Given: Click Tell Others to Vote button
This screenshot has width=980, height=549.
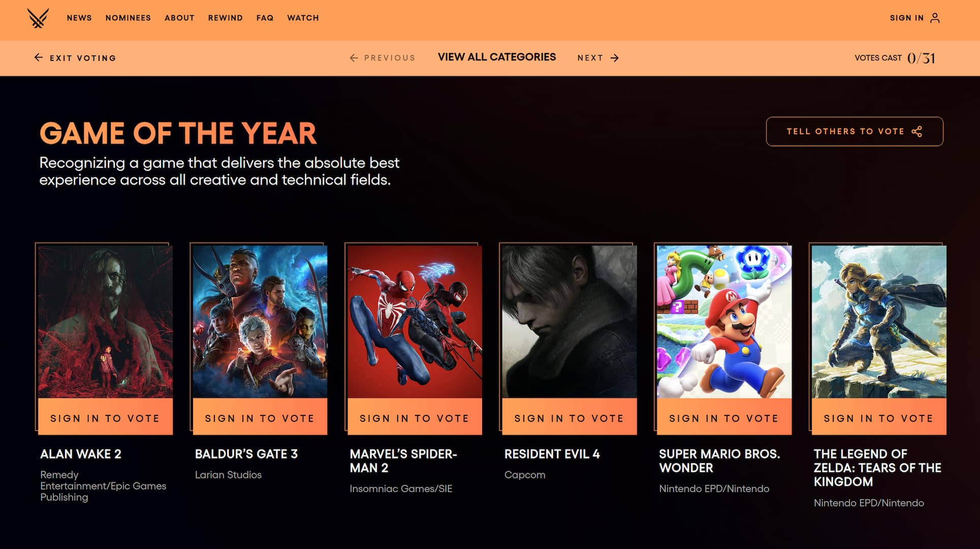Looking at the screenshot, I should pyautogui.click(x=855, y=132).
